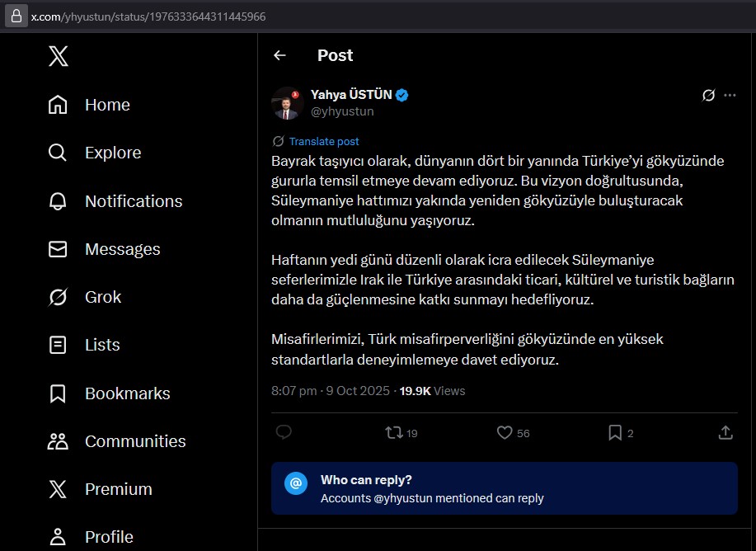Click the reply speech bubble icon
The width and height of the screenshot is (756, 551).
tap(284, 432)
